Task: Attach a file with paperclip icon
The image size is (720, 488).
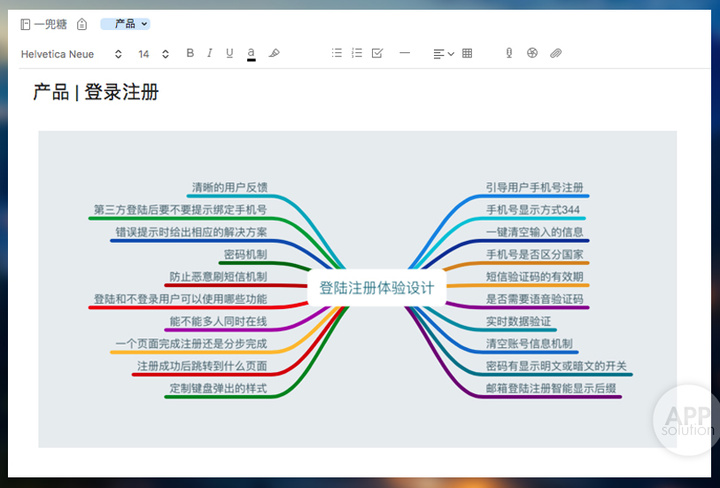Action: pyautogui.click(x=556, y=53)
